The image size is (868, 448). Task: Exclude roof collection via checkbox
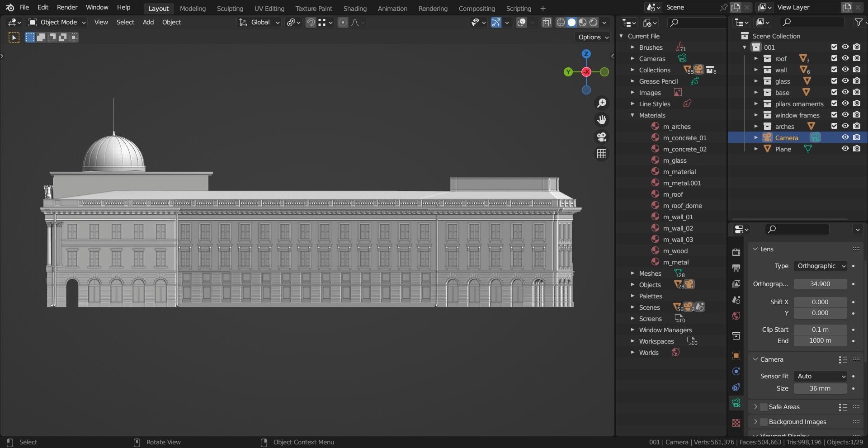(x=834, y=58)
